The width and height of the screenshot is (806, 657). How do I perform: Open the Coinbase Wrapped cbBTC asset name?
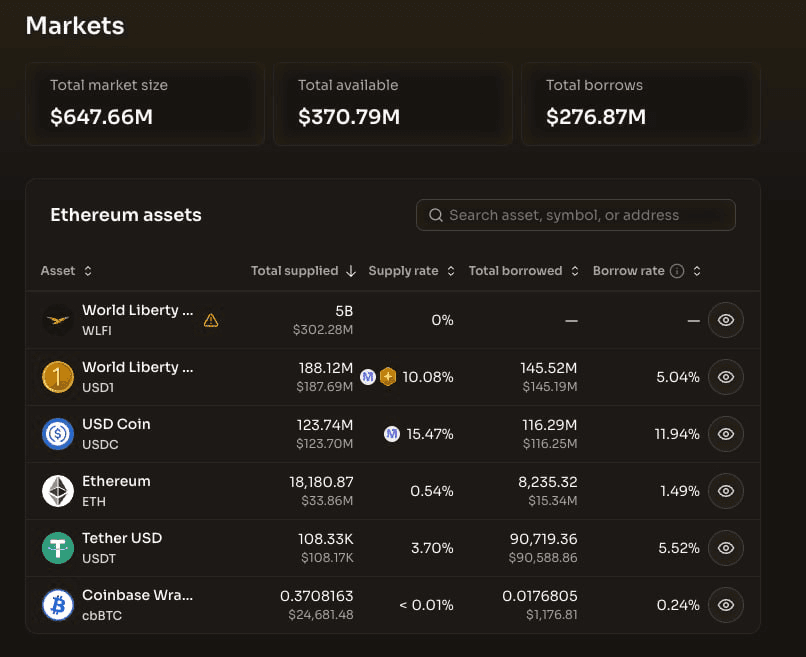[137, 595]
